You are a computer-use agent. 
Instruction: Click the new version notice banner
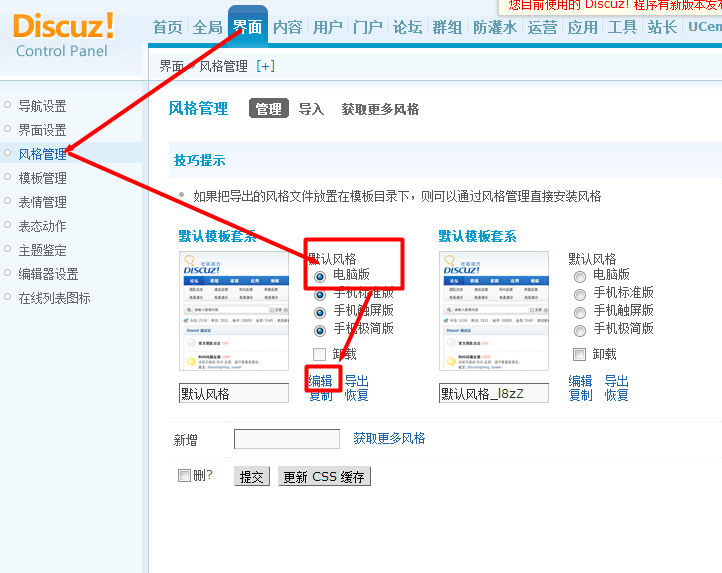click(611, 6)
